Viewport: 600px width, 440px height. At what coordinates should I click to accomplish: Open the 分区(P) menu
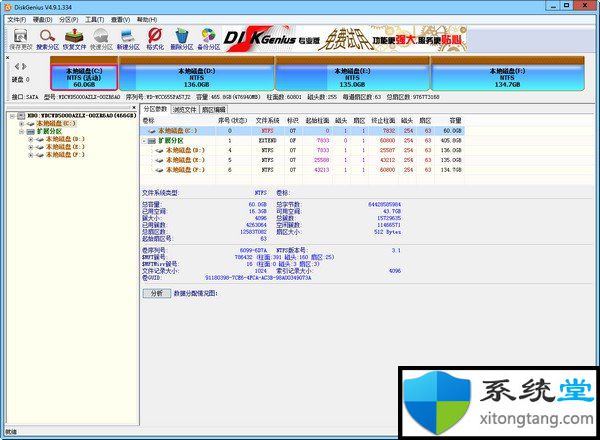pyautogui.click(x=69, y=20)
